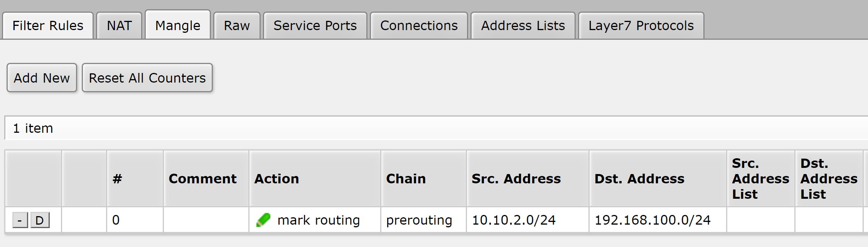Click the Add New button
The width and height of the screenshot is (868, 247).
click(42, 78)
